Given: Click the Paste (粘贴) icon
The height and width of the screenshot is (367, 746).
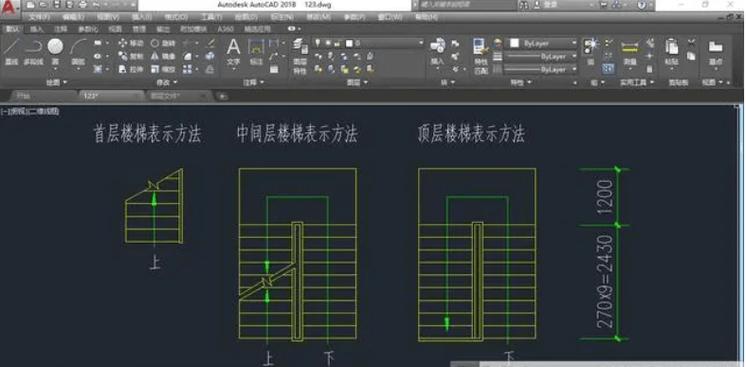Looking at the screenshot, I should [x=671, y=52].
